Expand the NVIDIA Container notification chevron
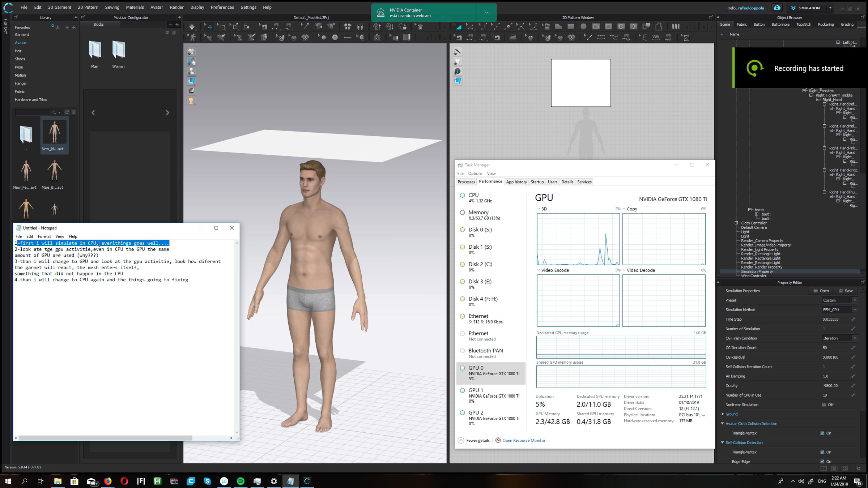 pyautogui.click(x=486, y=13)
